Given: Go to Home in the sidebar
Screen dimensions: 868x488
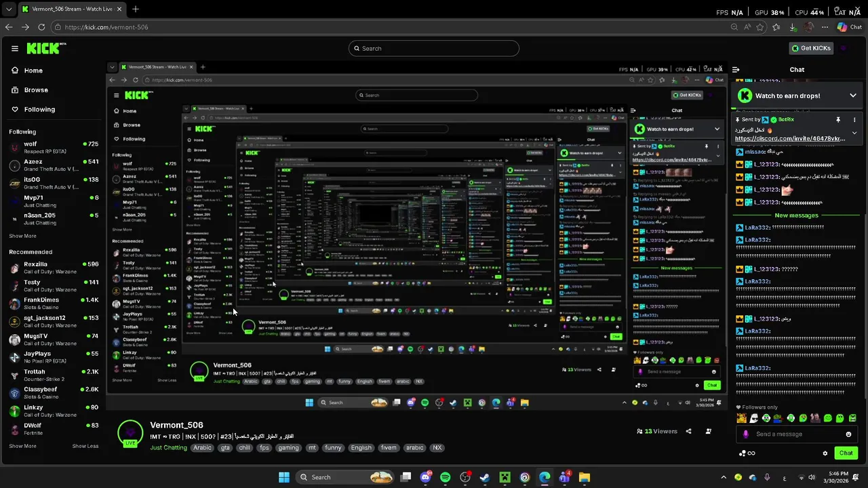Looking at the screenshot, I should pos(27,70).
